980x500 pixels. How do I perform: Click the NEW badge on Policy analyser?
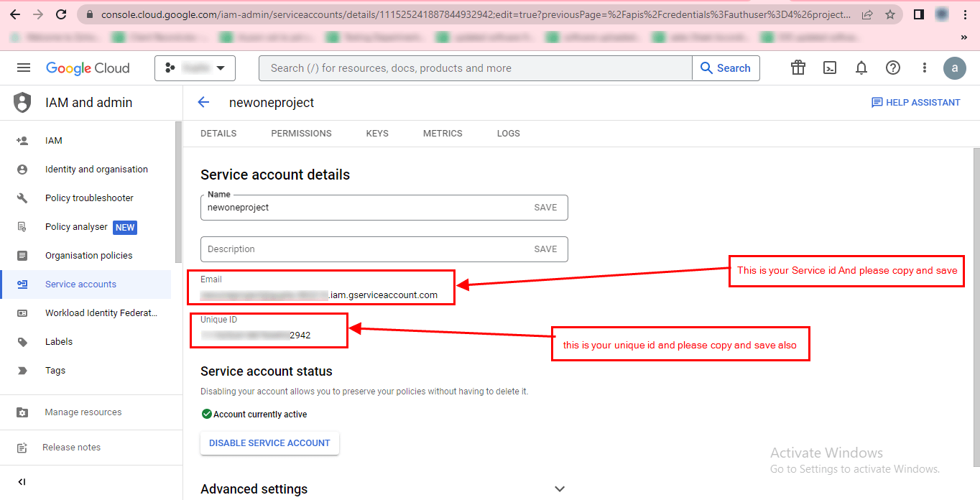pyautogui.click(x=125, y=227)
